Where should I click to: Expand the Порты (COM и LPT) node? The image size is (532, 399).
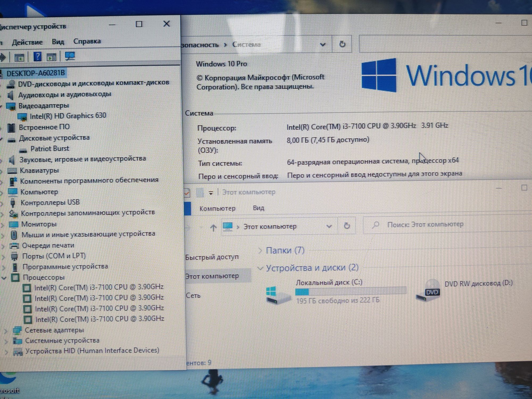pos(3,257)
